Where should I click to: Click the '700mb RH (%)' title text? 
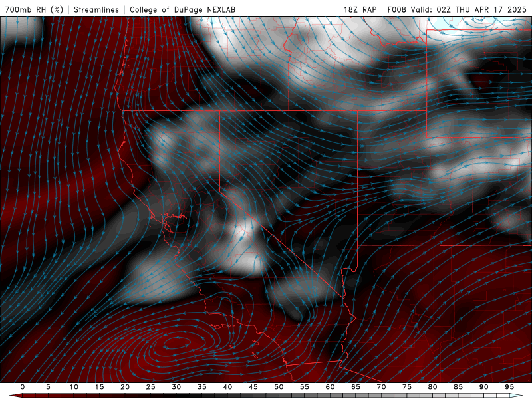(x=35, y=9)
